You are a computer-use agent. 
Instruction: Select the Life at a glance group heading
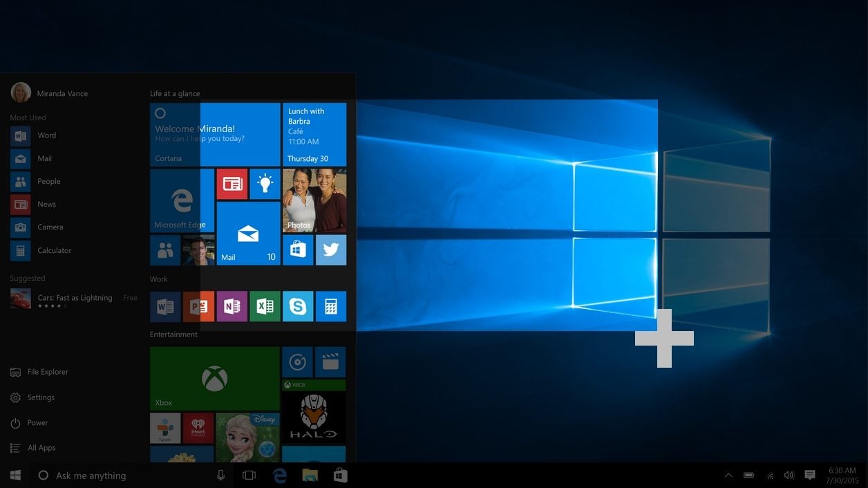point(175,93)
